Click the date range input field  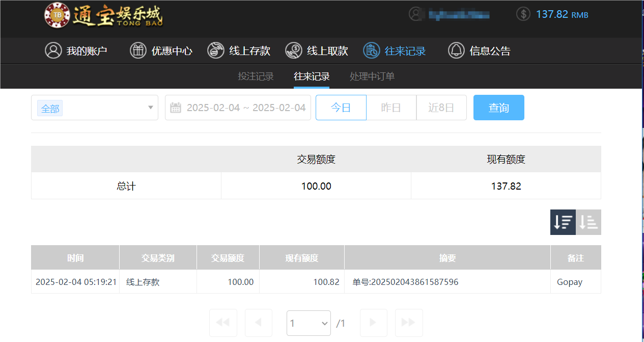pyautogui.click(x=239, y=107)
